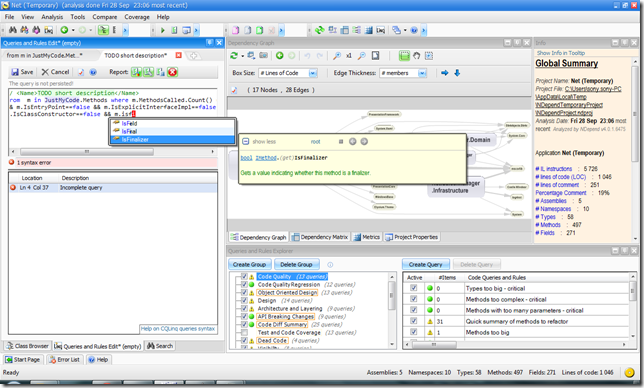Click the help icon beside Cancel in query editor
Image resolution: width=644 pixels, height=388 pixels.
pos(93,72)
